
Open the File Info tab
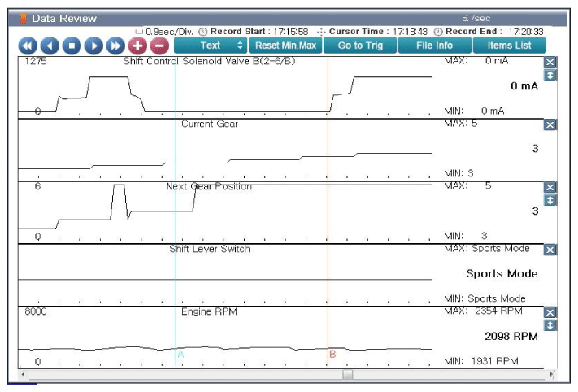pos(434,46)
